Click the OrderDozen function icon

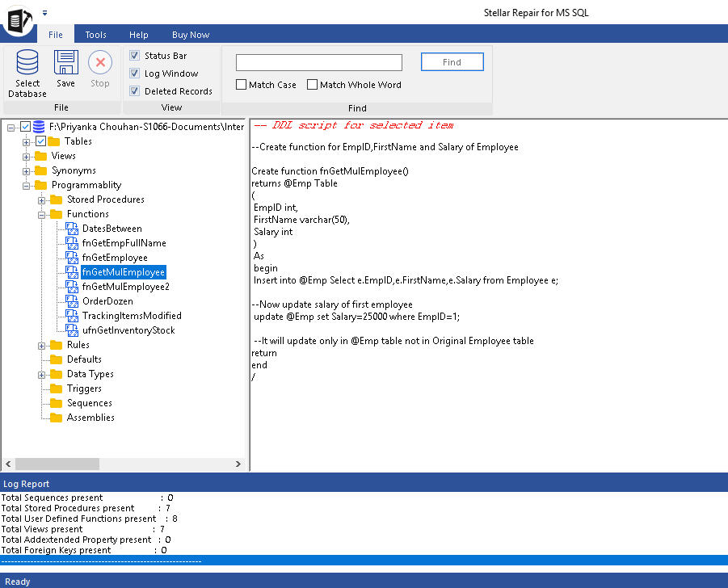[72, 301]
